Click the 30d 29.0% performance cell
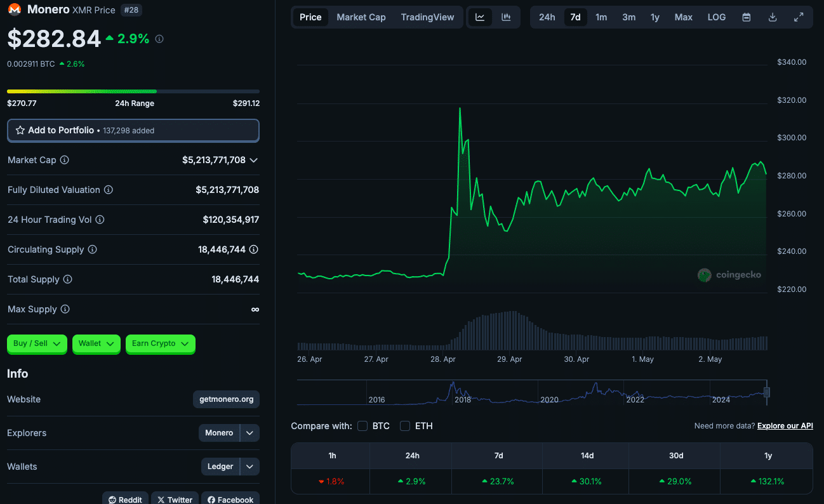Viewport: 824px width, 504px height. [675, 482]
